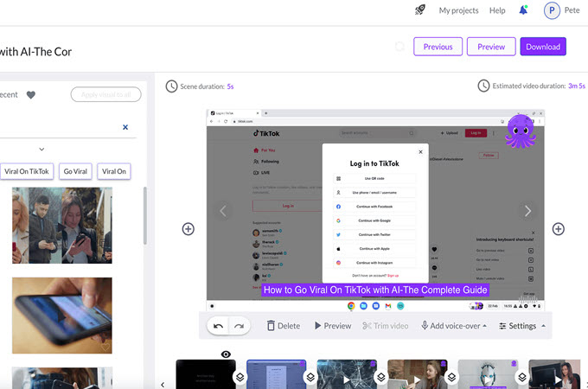This screenshot has width=588, height=389.
Task: Undo the last edit
Action: click(x=218, y=326)
